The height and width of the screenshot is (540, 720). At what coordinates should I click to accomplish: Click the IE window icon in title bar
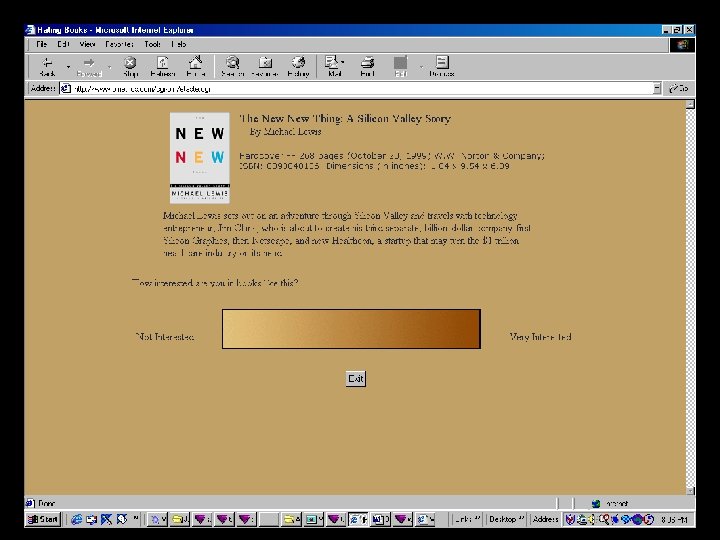pyautogui.click(x=30, y=30)
